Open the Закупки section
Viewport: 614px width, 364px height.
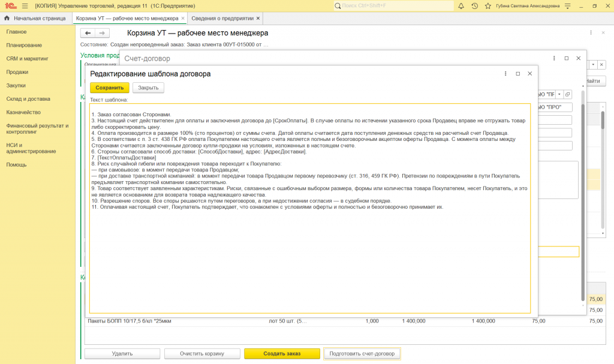point(16,85)
